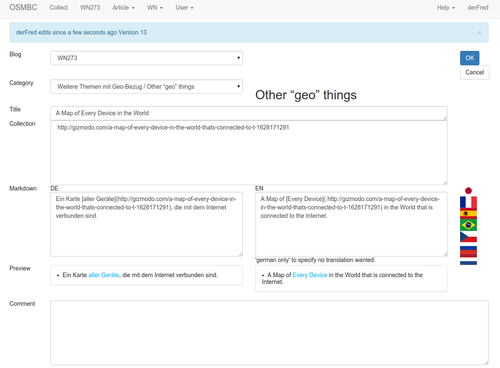This screenshot has width=500, height=368.
Task: Expand the User menu
Action: point(184,8)
